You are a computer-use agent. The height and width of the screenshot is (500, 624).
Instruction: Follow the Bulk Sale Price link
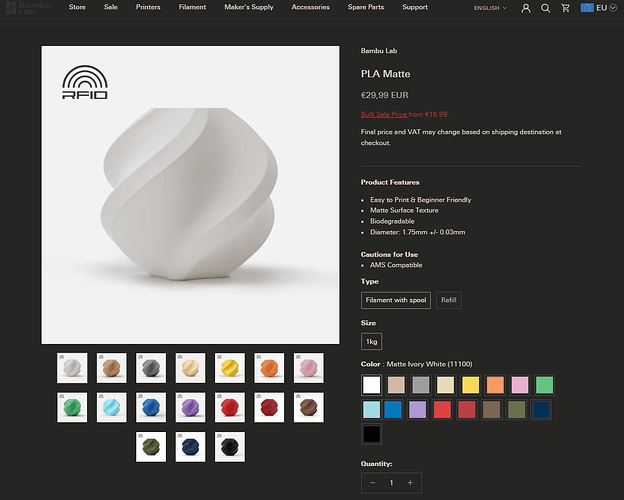(384, 114)
